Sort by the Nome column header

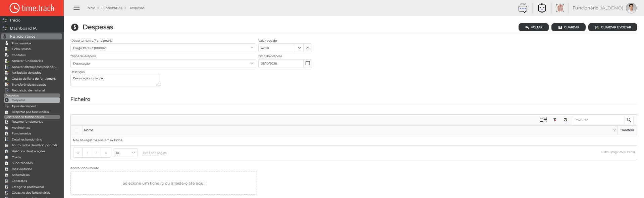[x=89, y=130]
